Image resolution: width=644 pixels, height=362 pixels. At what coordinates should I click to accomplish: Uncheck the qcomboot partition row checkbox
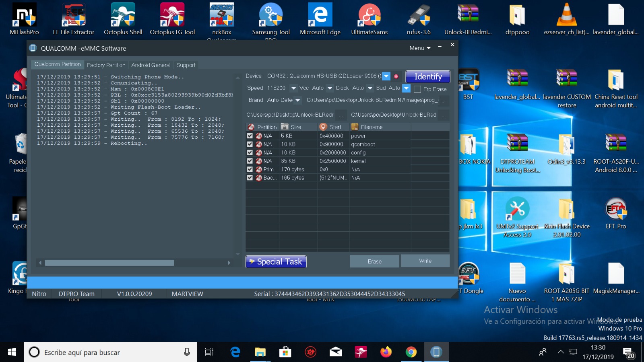coord(250,144)
